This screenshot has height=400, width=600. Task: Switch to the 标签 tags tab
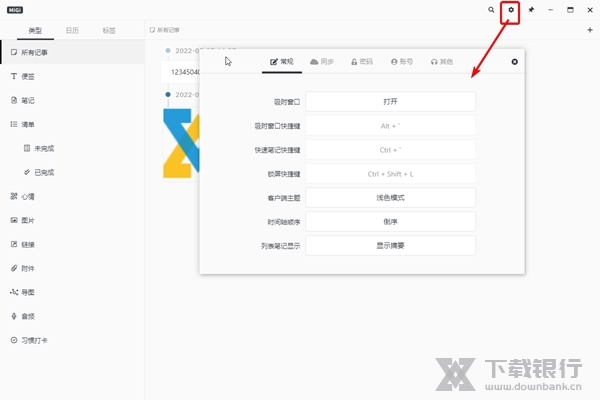[x=109, y=30]
